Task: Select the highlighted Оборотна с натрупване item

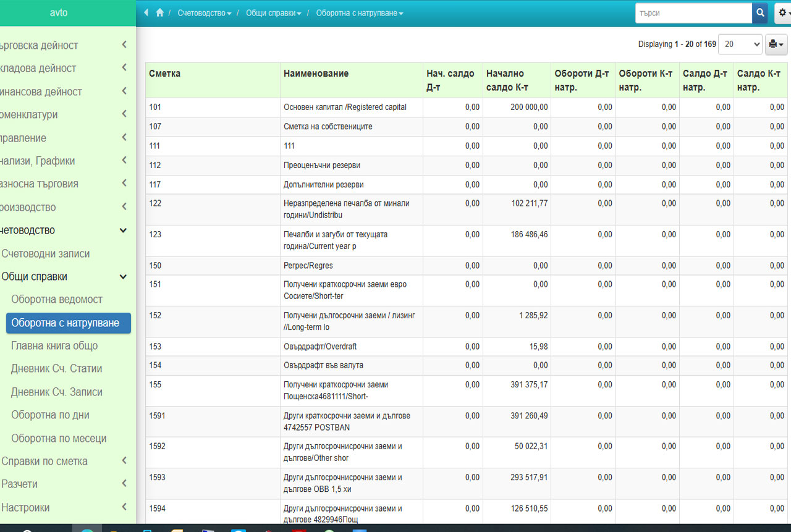Action: 69,323
